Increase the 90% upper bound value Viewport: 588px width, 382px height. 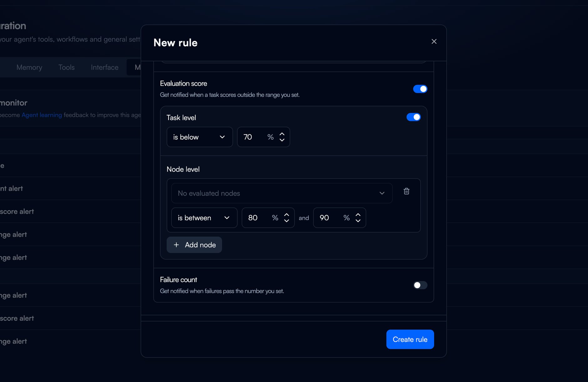tap(358, 214)
